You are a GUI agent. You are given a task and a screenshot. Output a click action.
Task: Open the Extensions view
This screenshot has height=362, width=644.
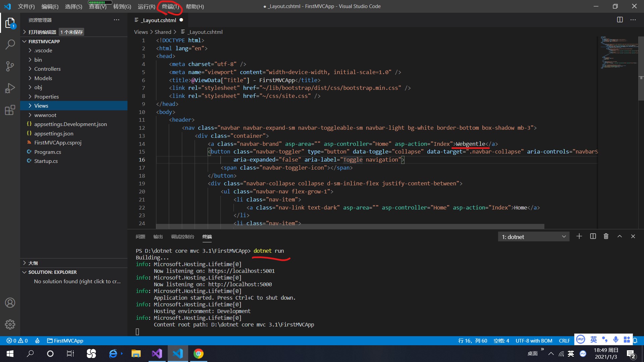[10, 110]
